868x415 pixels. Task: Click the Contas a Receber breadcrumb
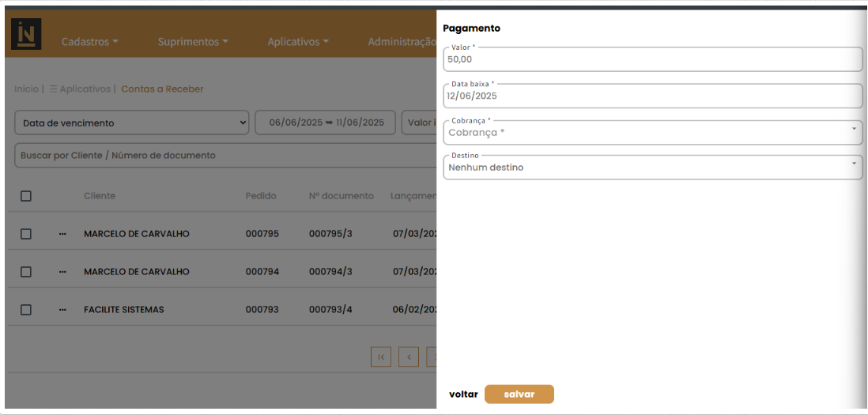click(x=162, y=89)
